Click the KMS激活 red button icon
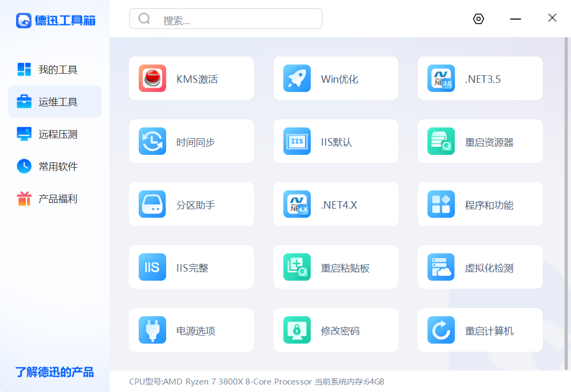The height and width of the screenshot is (392, 571). coord(152,79)
